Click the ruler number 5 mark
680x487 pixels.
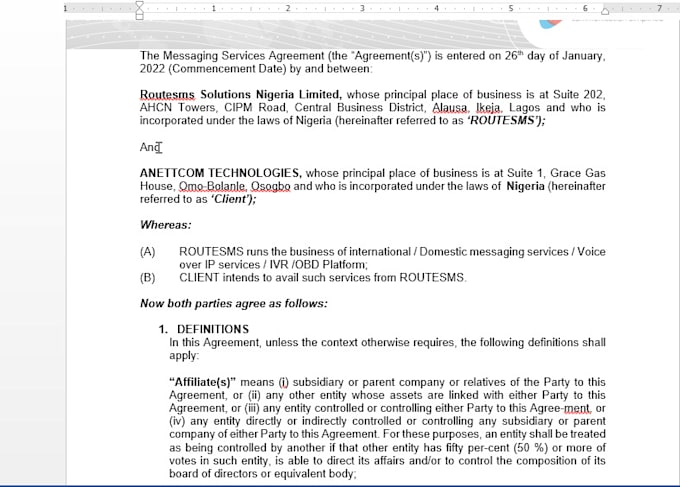(511, 8)
